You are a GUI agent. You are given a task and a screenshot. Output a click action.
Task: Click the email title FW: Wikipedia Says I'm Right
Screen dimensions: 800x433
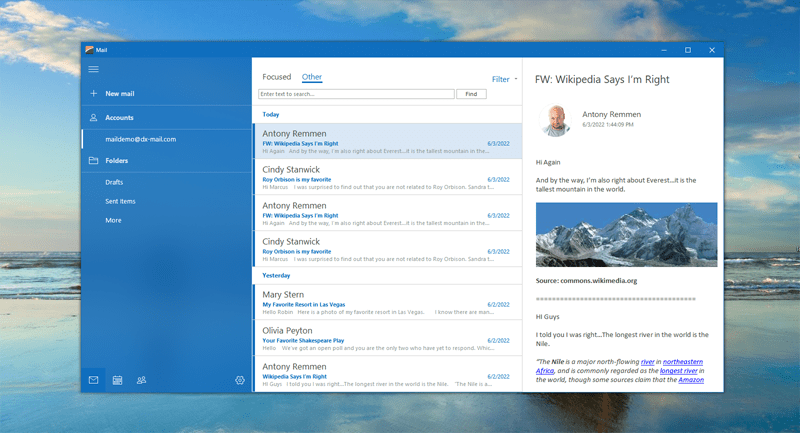tap(602, 80)
